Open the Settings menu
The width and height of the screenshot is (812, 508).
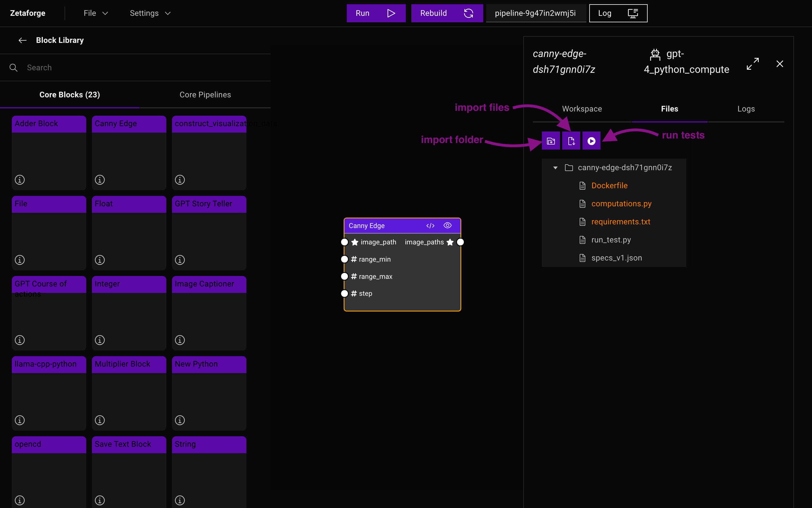coord(150,13)
